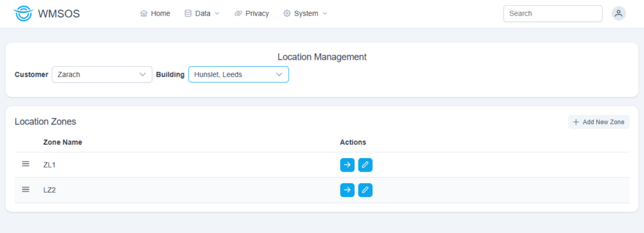Image resolution: width=644 pixels, height=233 pixels.
Task: Click into the Search input field
Action: pos(552,14)
